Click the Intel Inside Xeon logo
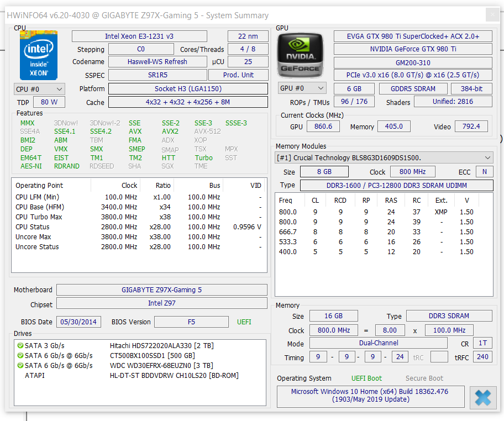Viewport: 504px width, 421px height. click(x=39, y=55)
